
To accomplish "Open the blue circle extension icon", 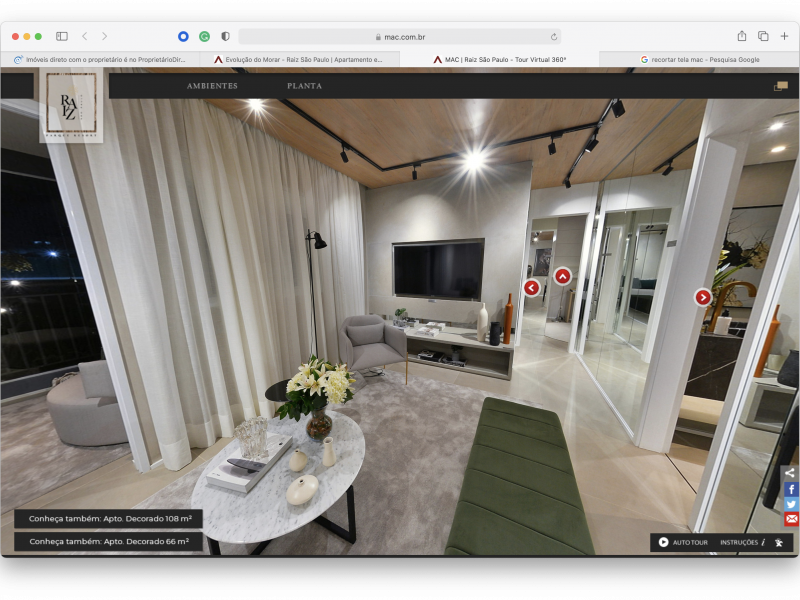I will click(183, 36).
